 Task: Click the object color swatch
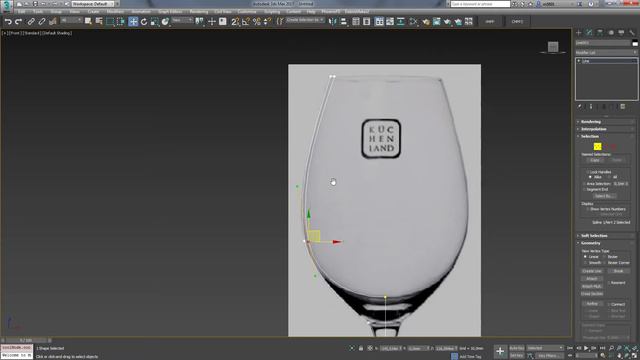[x=635, y=43]
